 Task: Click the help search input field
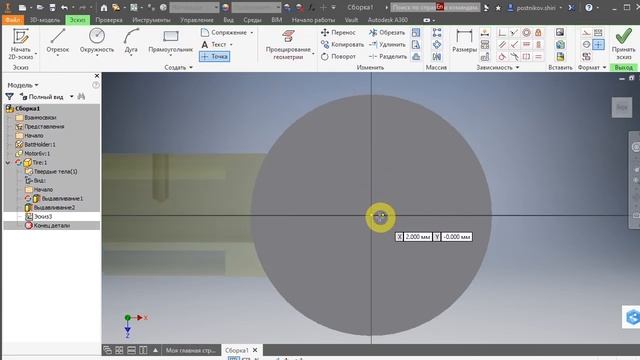[435, 7]
